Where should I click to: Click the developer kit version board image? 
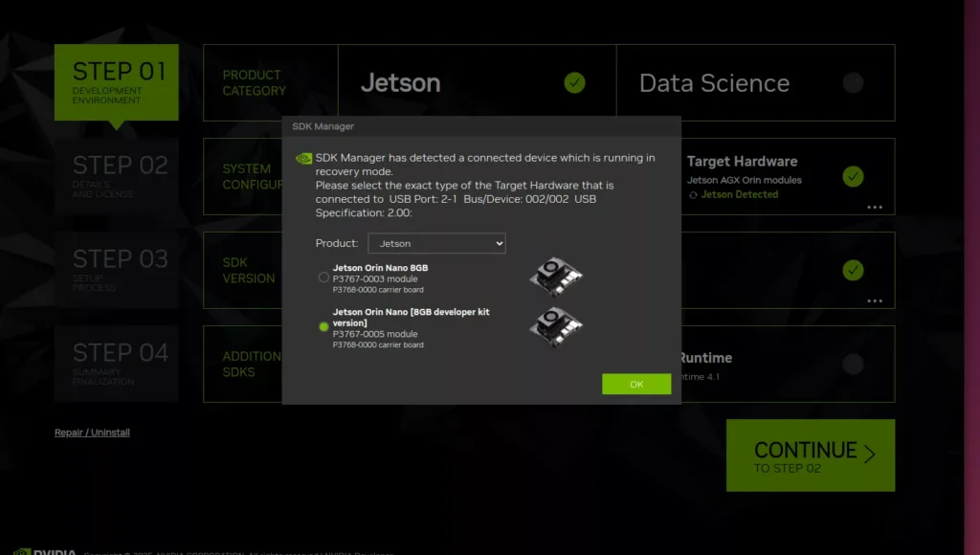click(555, 327)
